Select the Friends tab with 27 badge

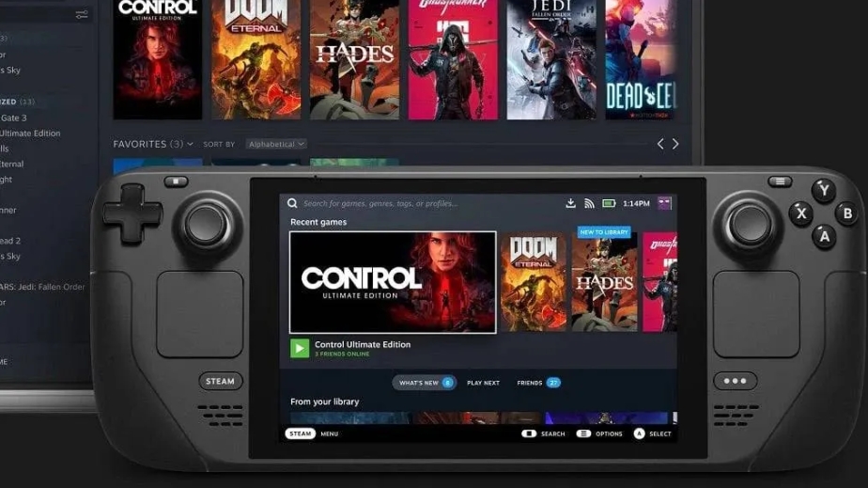[x=538, y=383]
